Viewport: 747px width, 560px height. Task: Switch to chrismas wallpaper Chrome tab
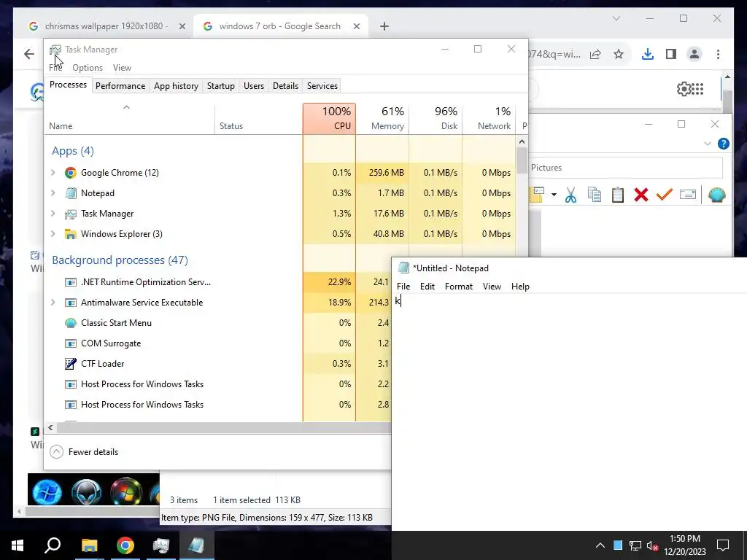coord(107,26)
